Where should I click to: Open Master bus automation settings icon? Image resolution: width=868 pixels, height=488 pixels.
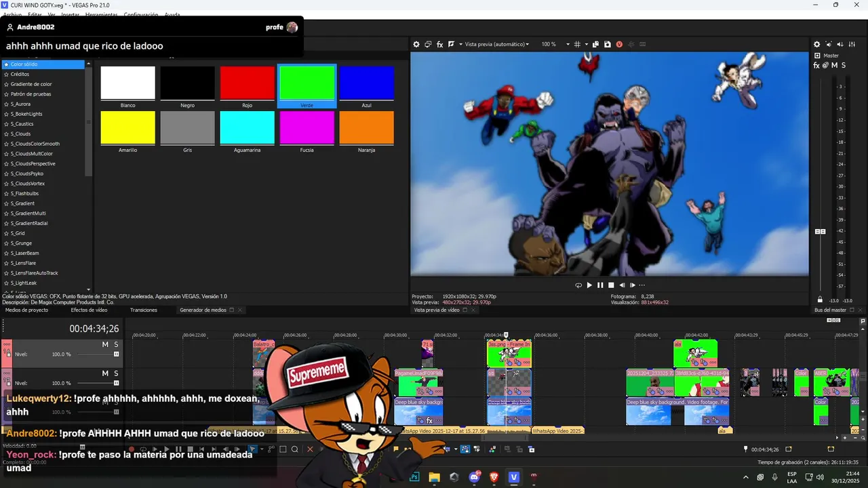coord(825,65)
